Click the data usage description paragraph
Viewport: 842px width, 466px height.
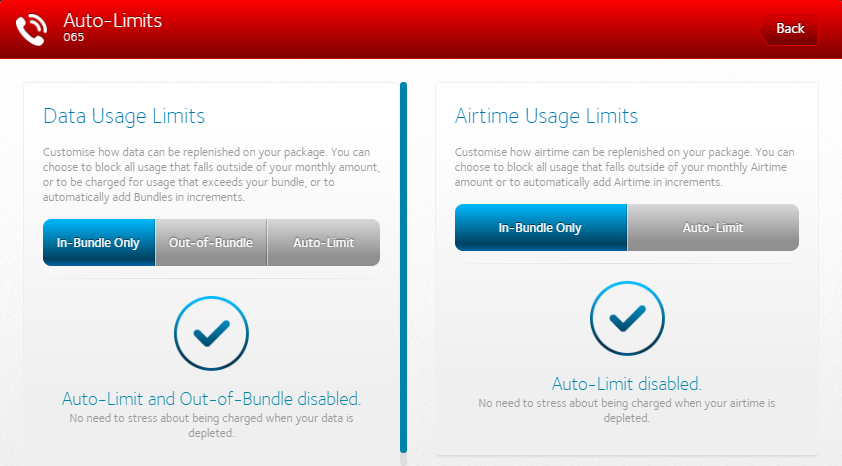[x=211, y=175]
